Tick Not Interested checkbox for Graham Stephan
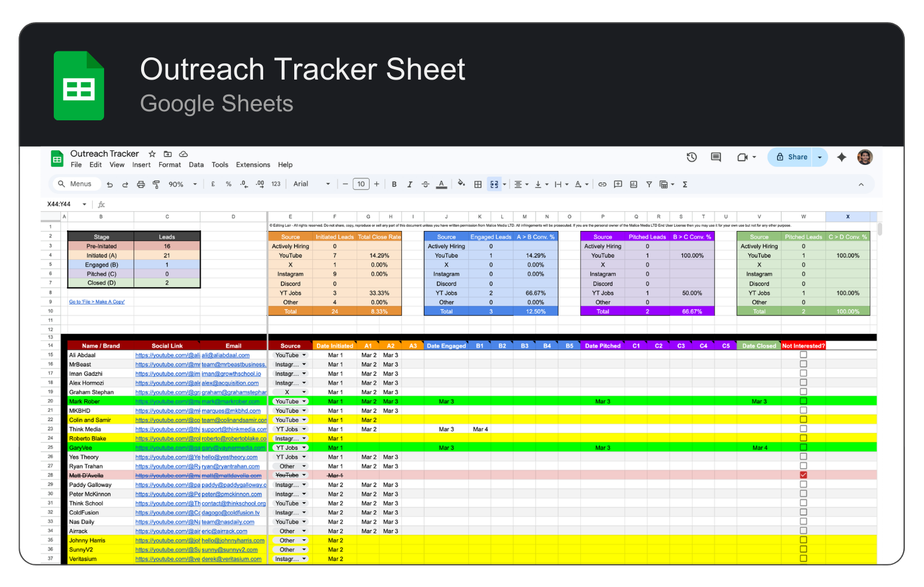 (x=803, y=392)
